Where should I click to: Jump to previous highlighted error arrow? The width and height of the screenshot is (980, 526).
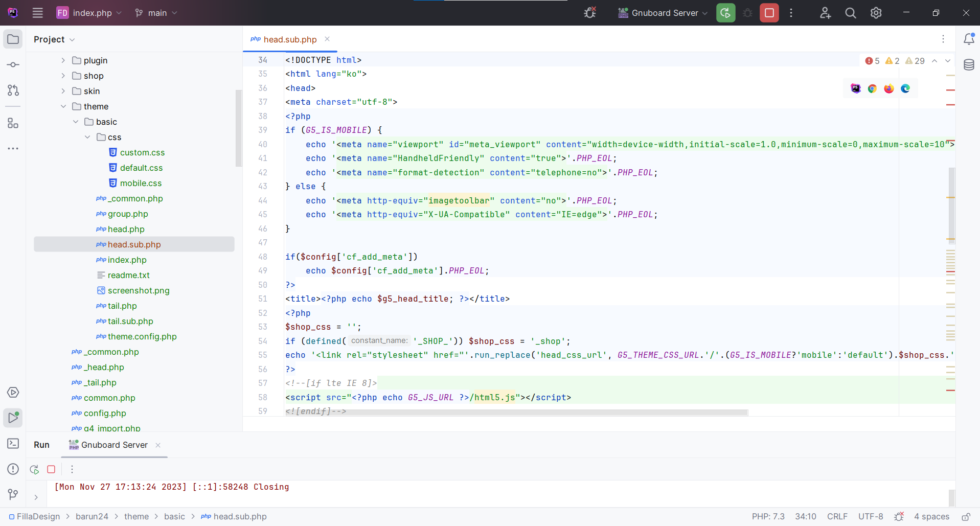point(935,61)
